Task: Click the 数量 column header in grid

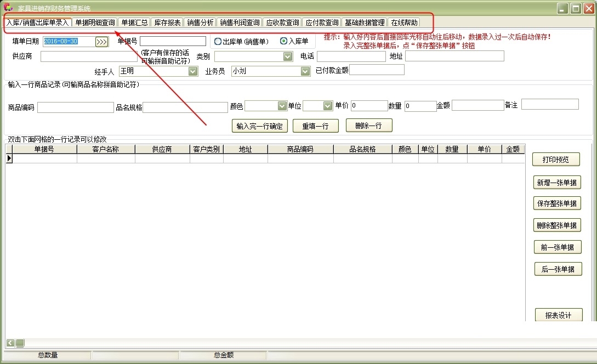Action: coord(452,149)
